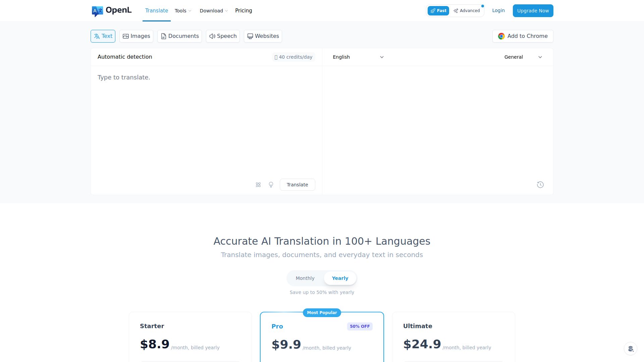Choose Yearly billing option
The width and height of the screenshot is (644, 362).
point(340,278)
